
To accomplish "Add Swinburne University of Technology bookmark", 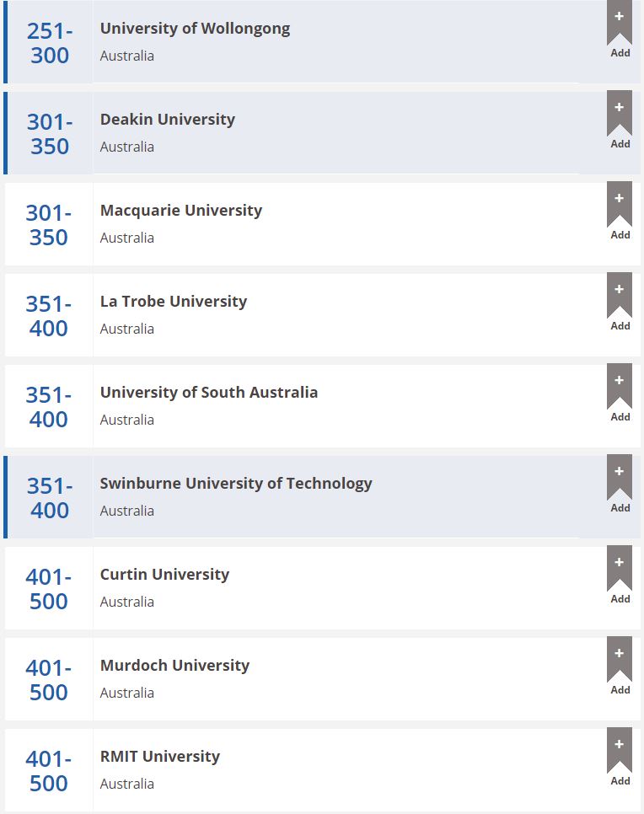I will (x=620, y=479).
